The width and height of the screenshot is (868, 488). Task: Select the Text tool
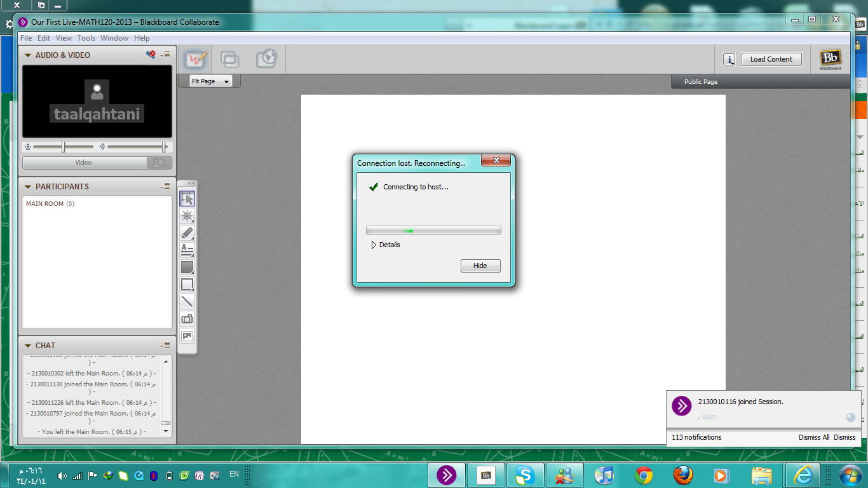(187, 250)
